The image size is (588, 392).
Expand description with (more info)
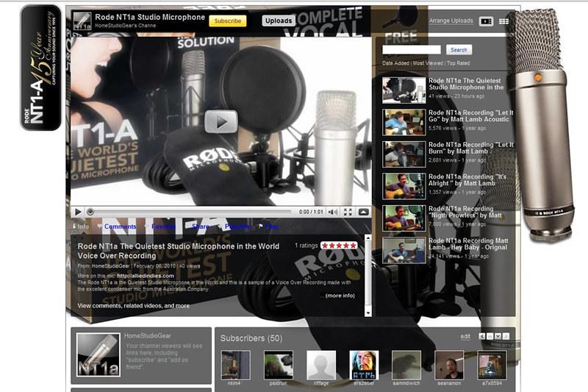pos(340,296)
